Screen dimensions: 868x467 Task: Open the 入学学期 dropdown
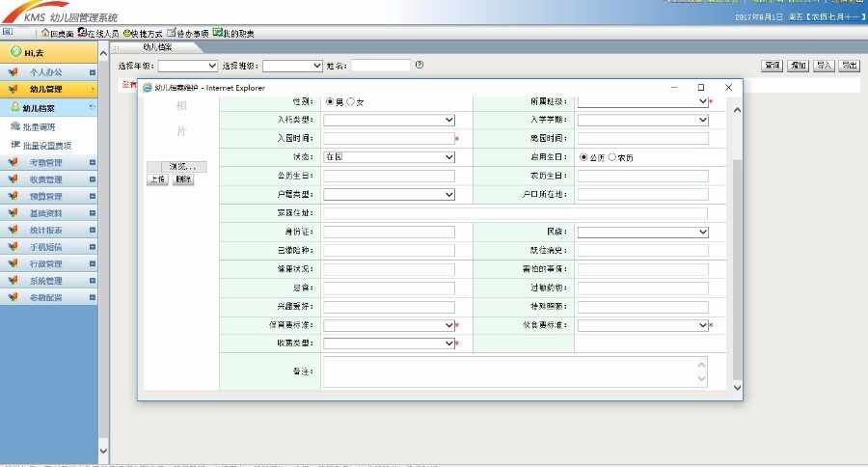click(642, 120)
